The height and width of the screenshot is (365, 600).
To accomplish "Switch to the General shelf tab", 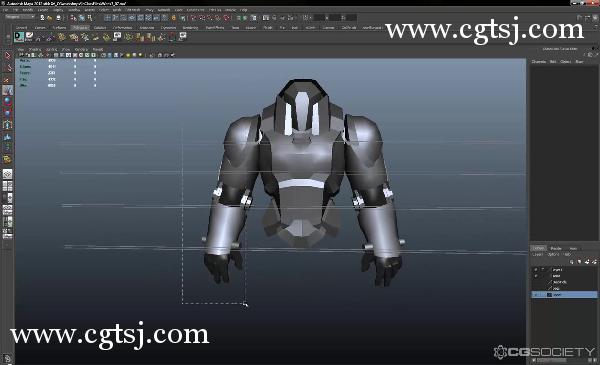I will click(x=21, y=28).
